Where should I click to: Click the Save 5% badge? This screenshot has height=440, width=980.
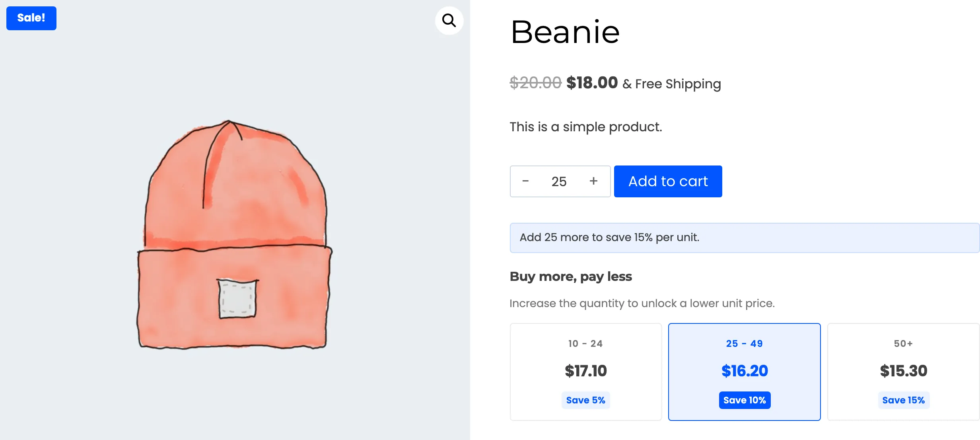pos(585,400)
